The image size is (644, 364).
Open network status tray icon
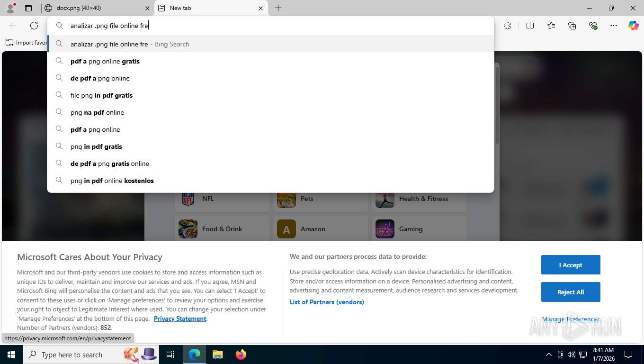[583, 355]
